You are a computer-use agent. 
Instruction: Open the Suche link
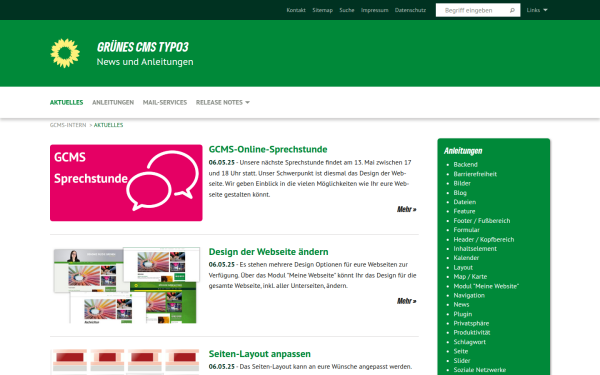coord(347,10)
